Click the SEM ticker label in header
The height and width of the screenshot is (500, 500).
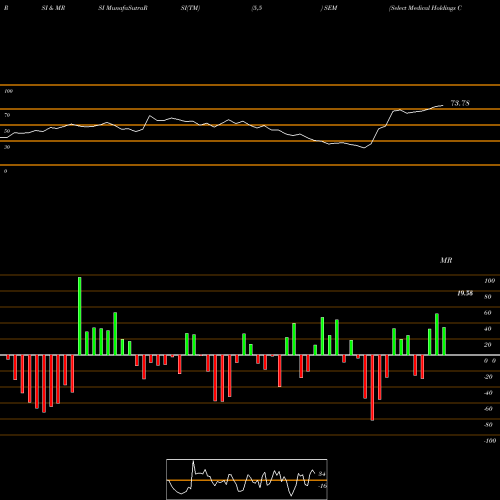click(x=330, y=8)
